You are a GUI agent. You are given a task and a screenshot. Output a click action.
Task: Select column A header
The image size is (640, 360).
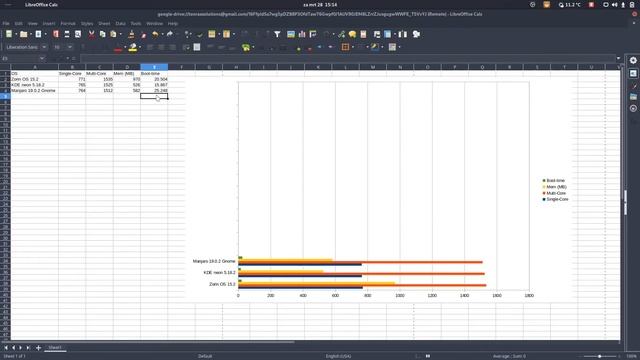tap(35, 67)
